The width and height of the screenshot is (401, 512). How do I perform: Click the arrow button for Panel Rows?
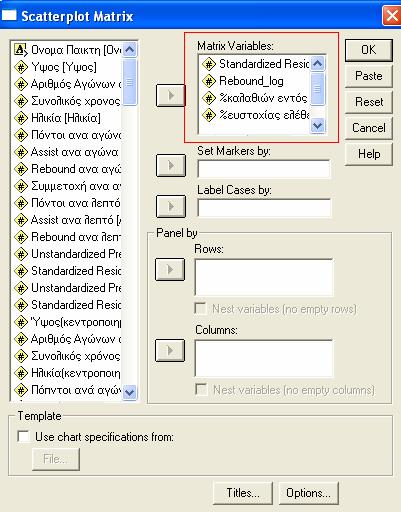point(170,269)
